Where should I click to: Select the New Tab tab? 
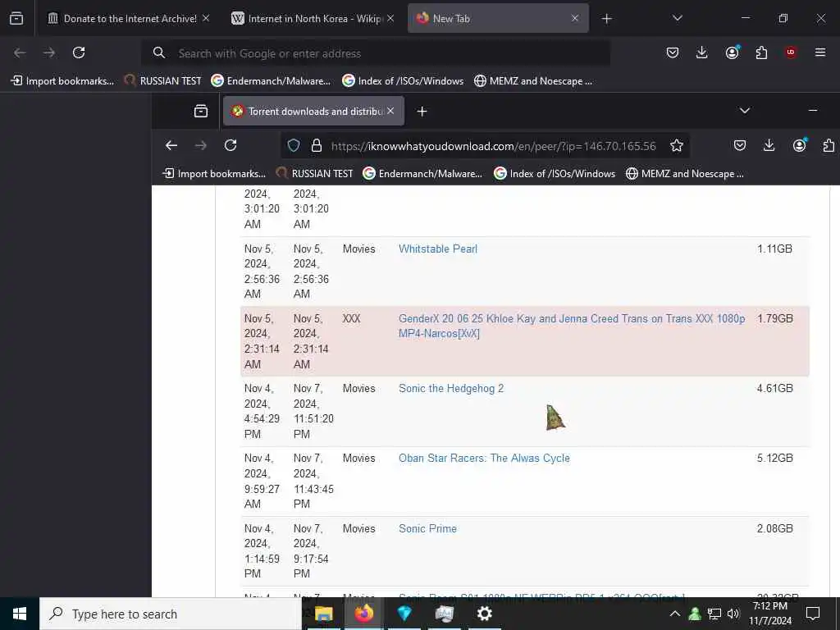tap(498, 18)
